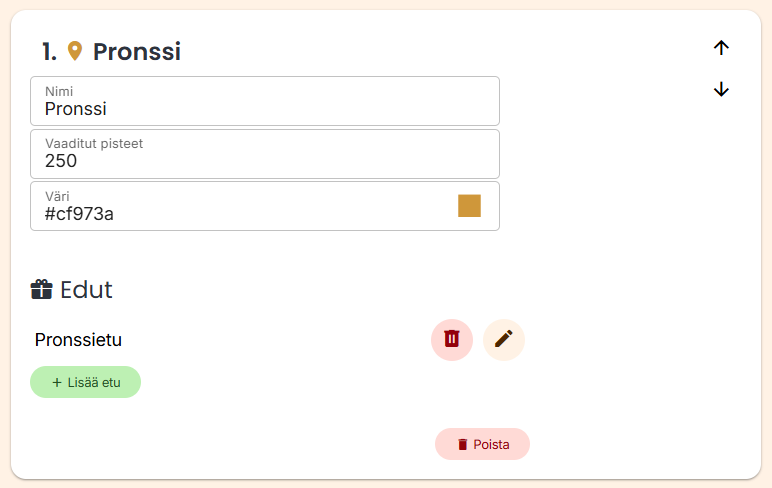The image size is (772, 488).
Task: Click the Vaaditut pisteet label text
Action: point(94,144)
